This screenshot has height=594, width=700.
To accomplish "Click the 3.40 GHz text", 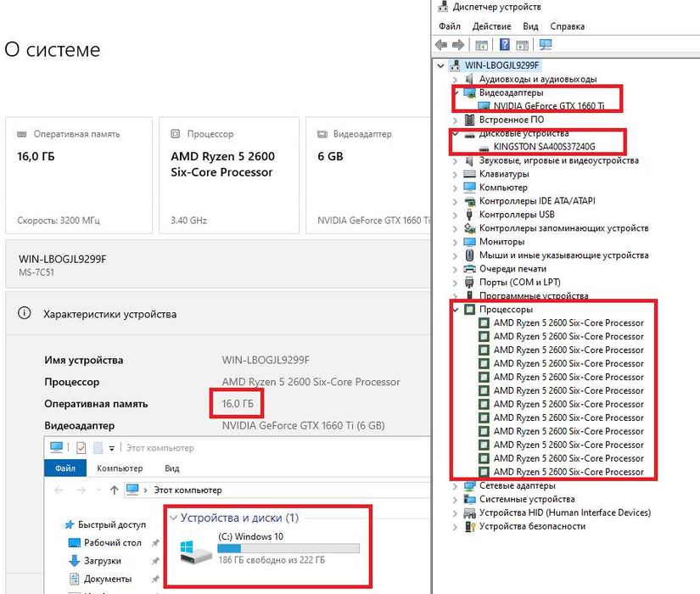I will (x=188, y=220).
